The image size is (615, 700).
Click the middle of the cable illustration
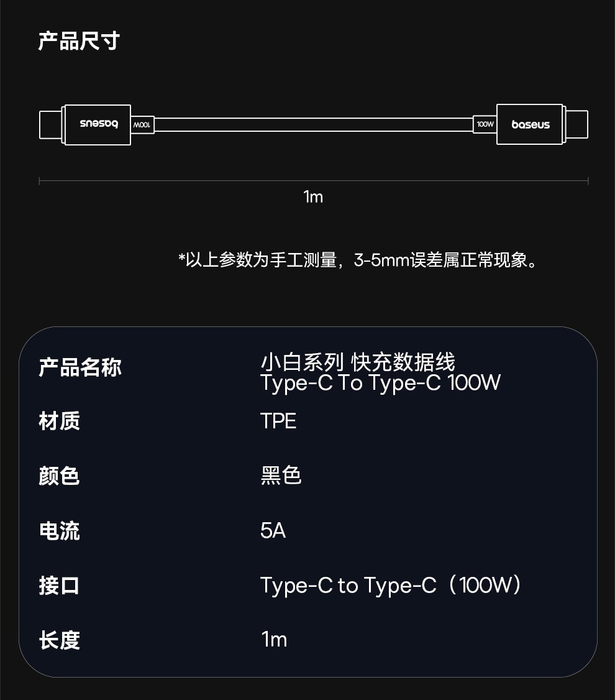pyautogui.click(x=313, y=124)
